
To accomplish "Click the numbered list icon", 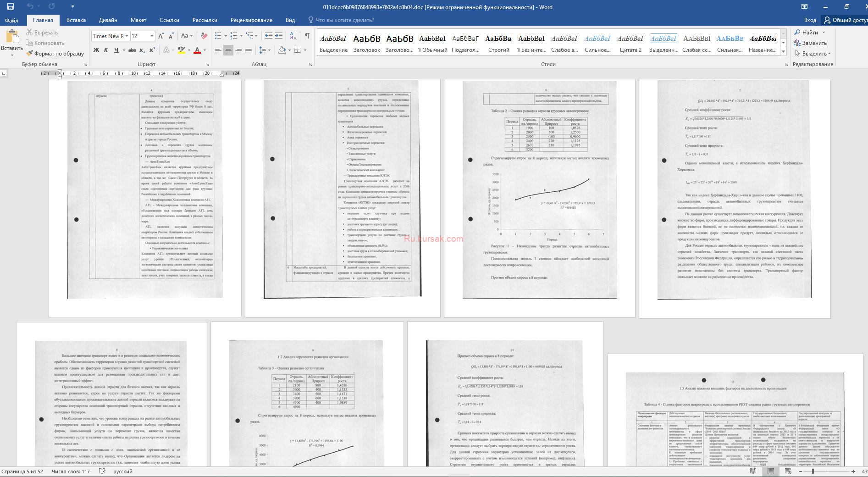I will tap(233, 36).
